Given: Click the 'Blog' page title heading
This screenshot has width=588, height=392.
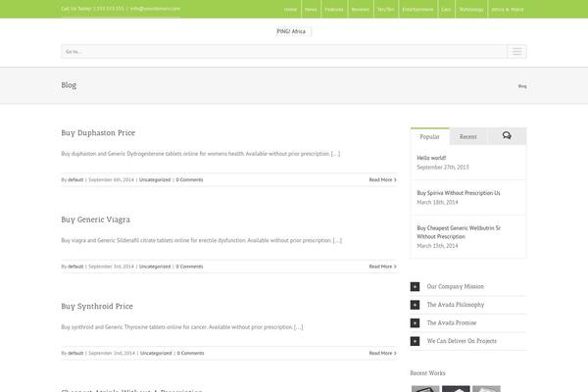Looking at the screenshot, I should (69, 85).
